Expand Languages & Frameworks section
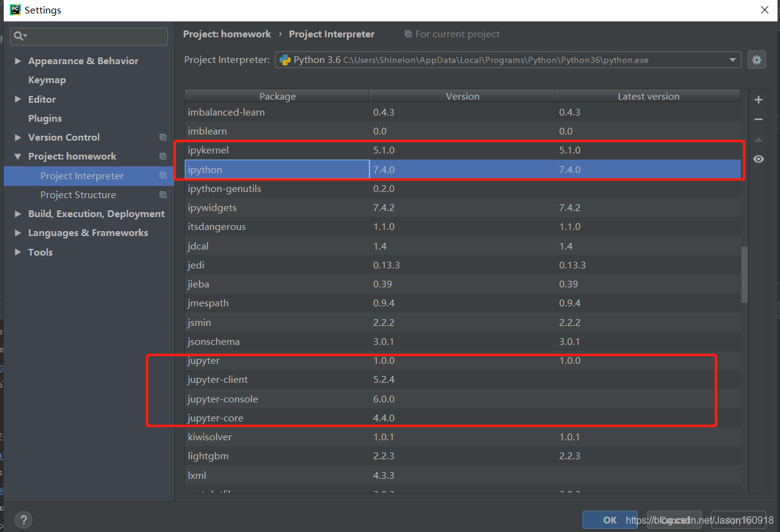 [18, 233]
